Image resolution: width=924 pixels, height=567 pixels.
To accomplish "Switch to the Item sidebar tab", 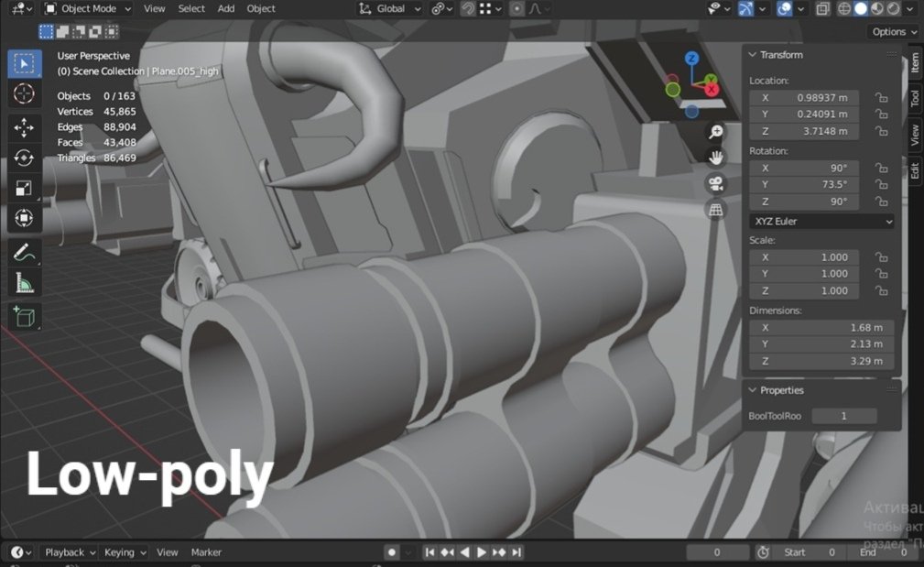I will point(915,62).
